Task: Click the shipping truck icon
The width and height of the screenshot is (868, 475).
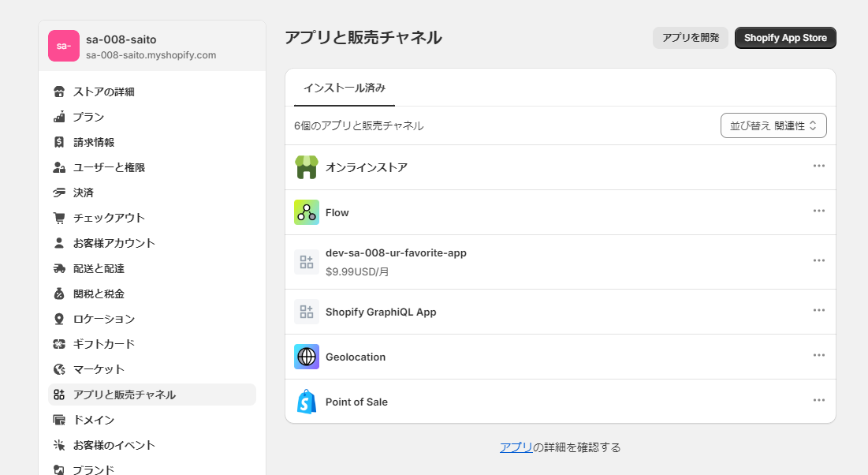Action: [59, 268]
